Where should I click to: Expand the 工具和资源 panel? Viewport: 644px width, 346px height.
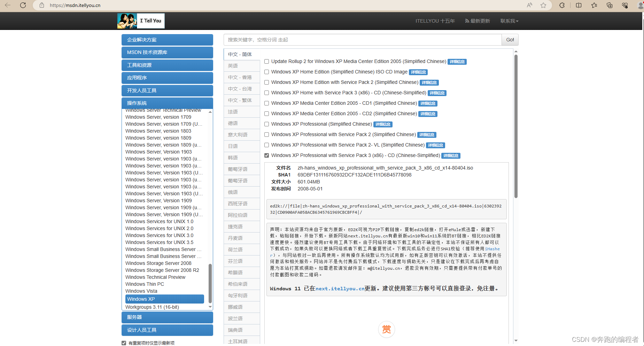(x=167, y=65)
